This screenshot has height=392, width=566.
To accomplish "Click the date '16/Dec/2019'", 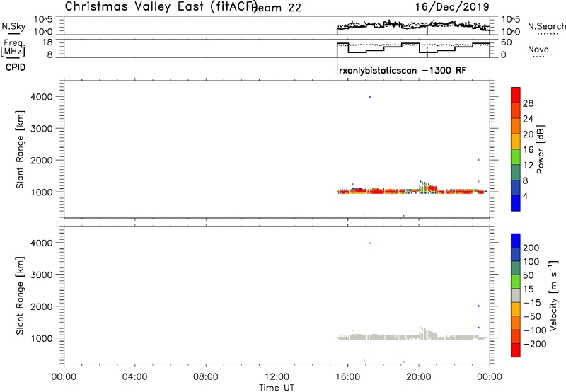I will point(452,7).
